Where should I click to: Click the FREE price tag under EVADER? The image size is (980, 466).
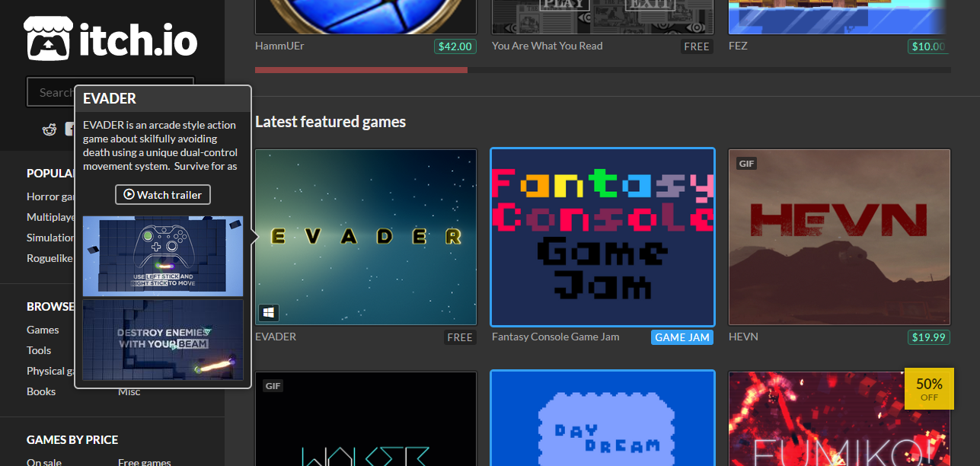pyautogui.click(x=460, y=337)
